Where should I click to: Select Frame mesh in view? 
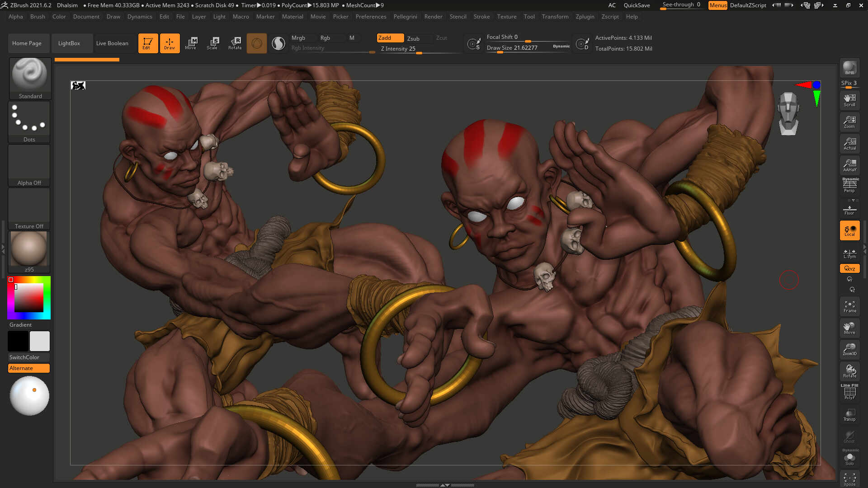[849, 306]
